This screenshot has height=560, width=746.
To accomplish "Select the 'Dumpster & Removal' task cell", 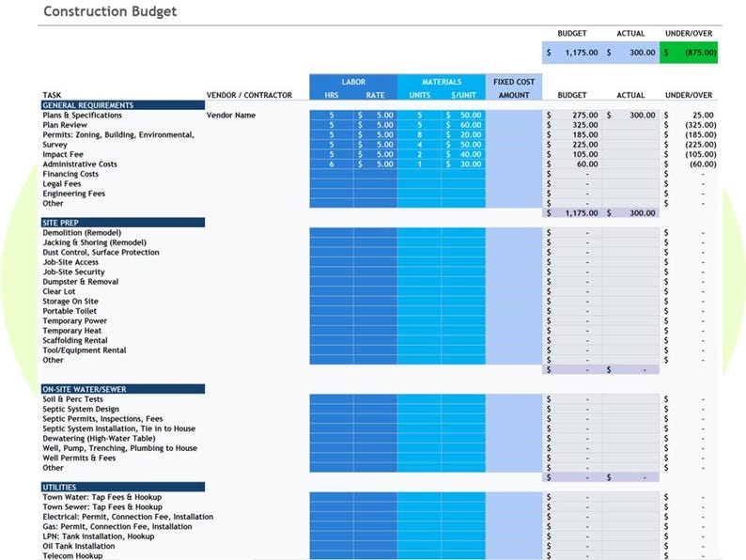I will point(81,282).
